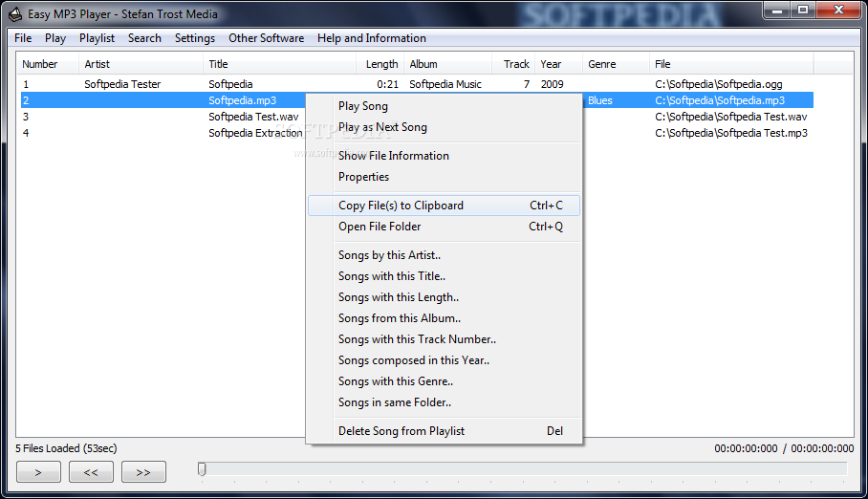Image resolution: width=868 pixels, height=499 pixels.
Task: Open Properties from context menu
Action: click(444, 177)
